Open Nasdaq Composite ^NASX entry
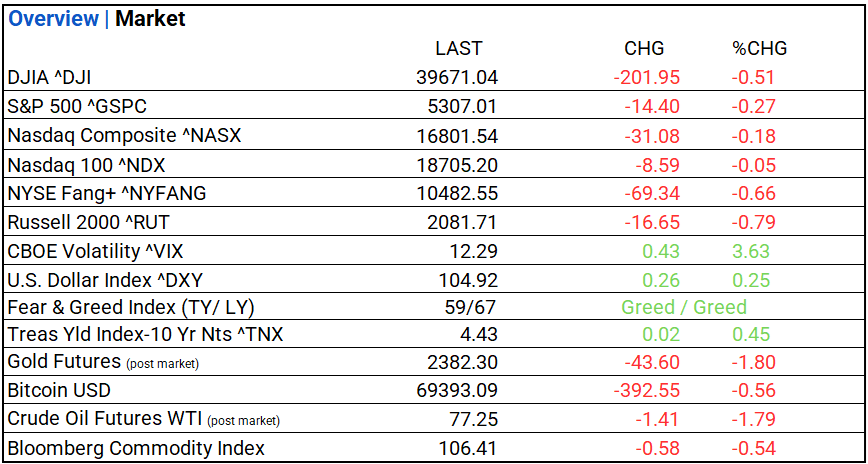 click(x=124, y=135)
